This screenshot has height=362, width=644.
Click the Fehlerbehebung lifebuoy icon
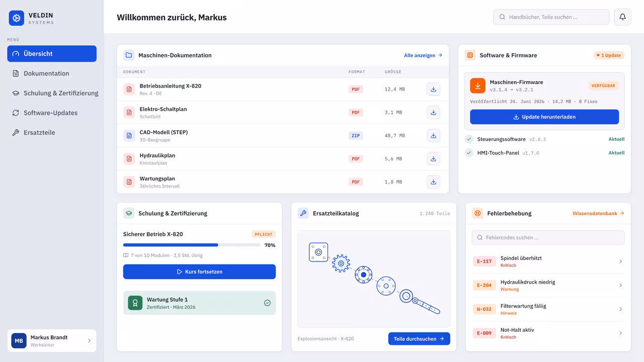pos(477,213)
